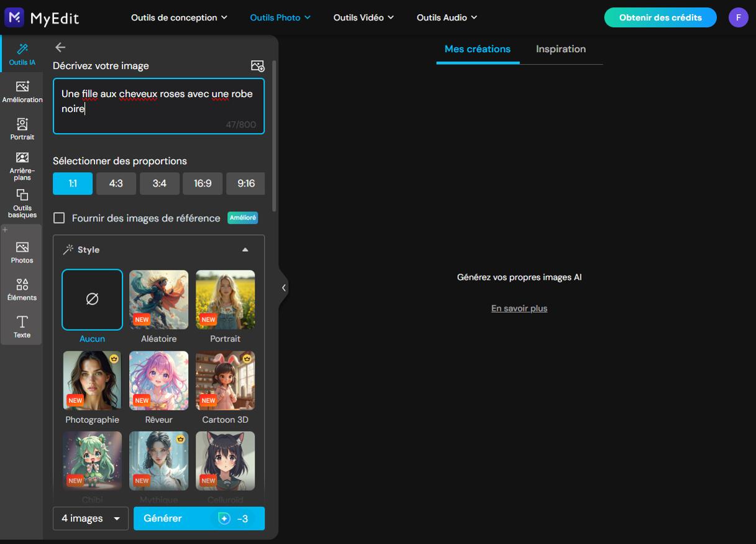Choose the Aucun style option
This screenshot has height=544, width=756.
(92, 300)
